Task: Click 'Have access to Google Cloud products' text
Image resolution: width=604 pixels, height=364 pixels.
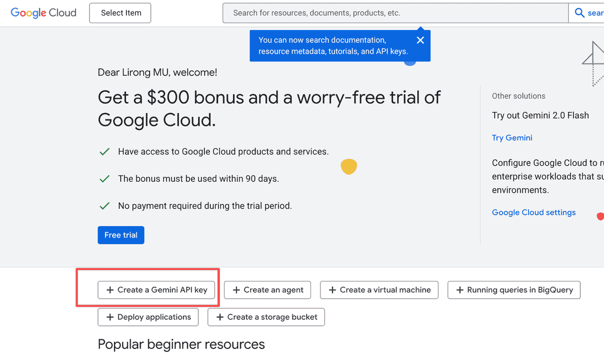Action: pos(223,152)
